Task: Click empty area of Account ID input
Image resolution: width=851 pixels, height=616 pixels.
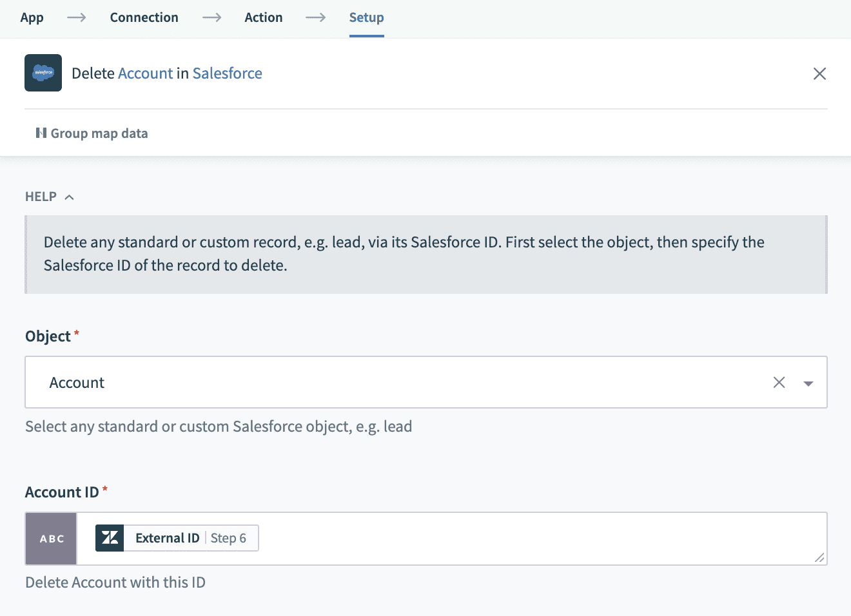Action: point(516,539)
